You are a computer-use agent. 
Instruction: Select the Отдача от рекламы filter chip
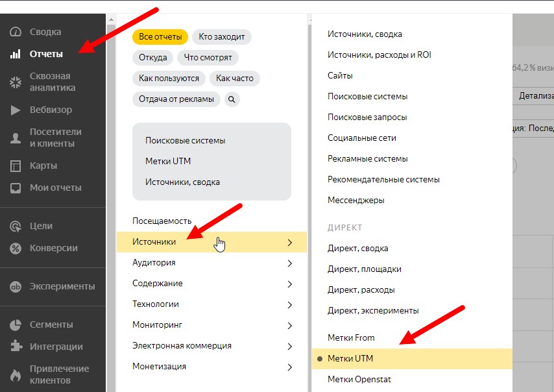(x=176, y=99)
